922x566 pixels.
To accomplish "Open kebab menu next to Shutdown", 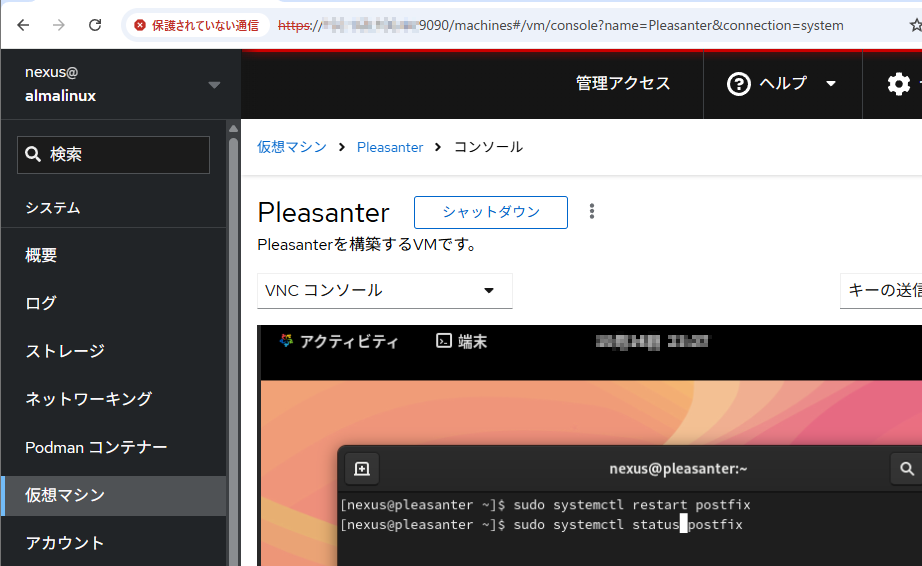I will (592, 211).
